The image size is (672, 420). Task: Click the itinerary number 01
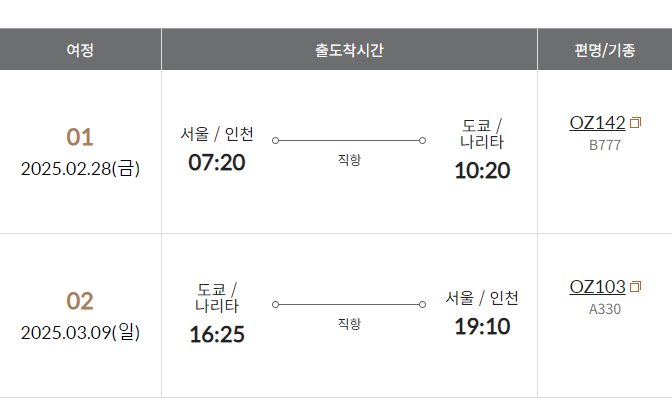coord(80,137)
